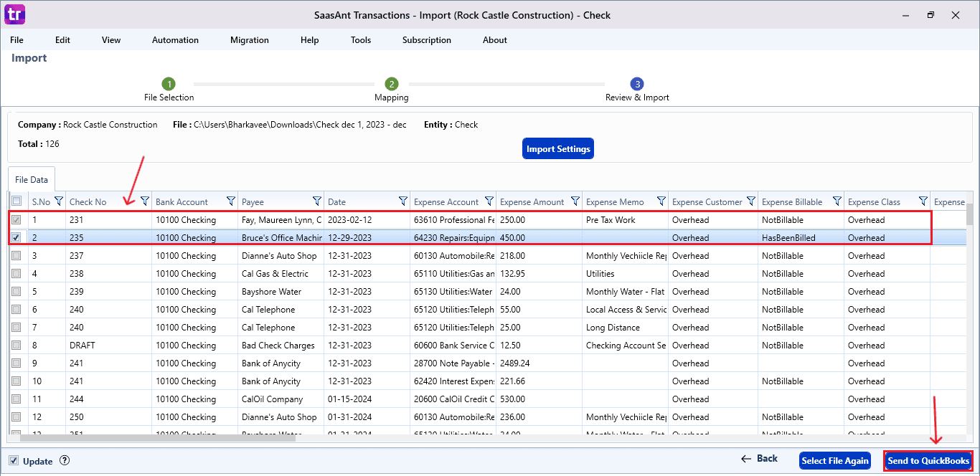Switch to the File Data tab
The height and width of the screenshot is (476, 980).
pyautogui.click(x=32, y=180)
